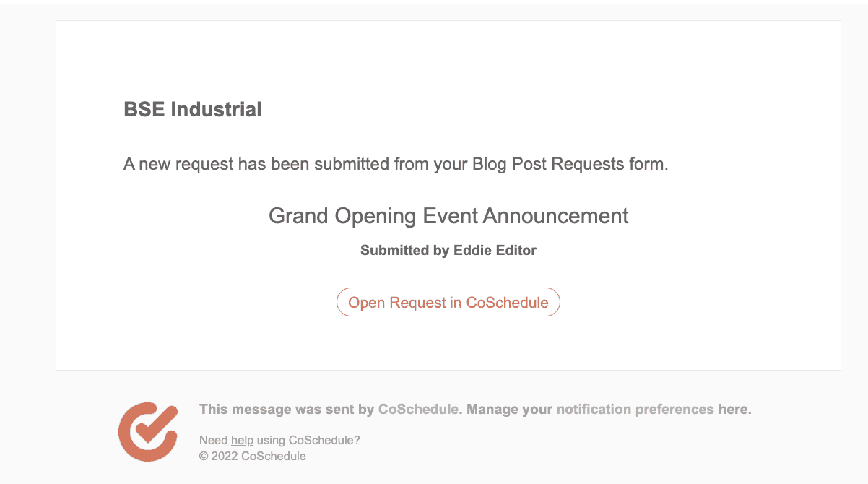Follow the CoSchedule hyperlink in the footer
Image resolution: width=868 pixels, height=484 pixels.
417,409
